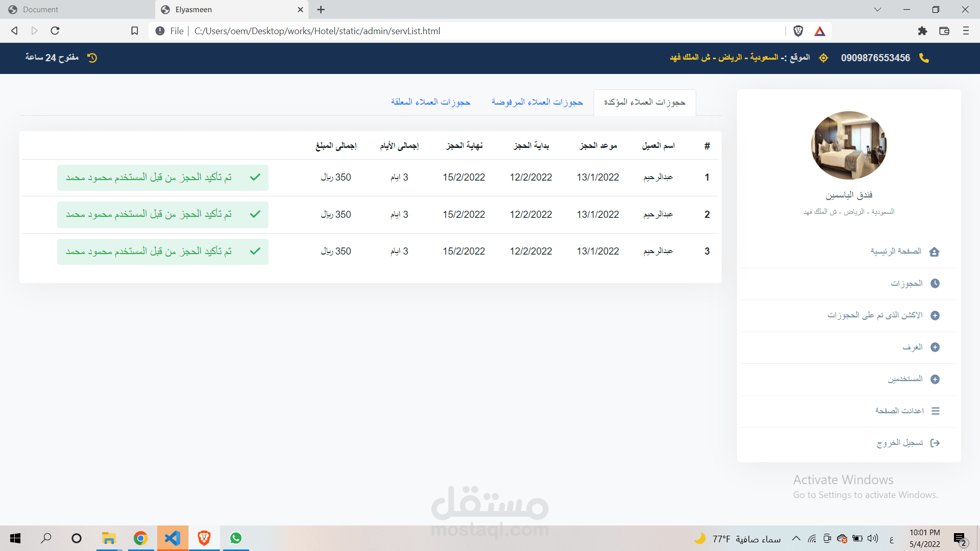Click the hotel room profile picture
The width and height of the screenshot is (980, 551).
[848, 145]
